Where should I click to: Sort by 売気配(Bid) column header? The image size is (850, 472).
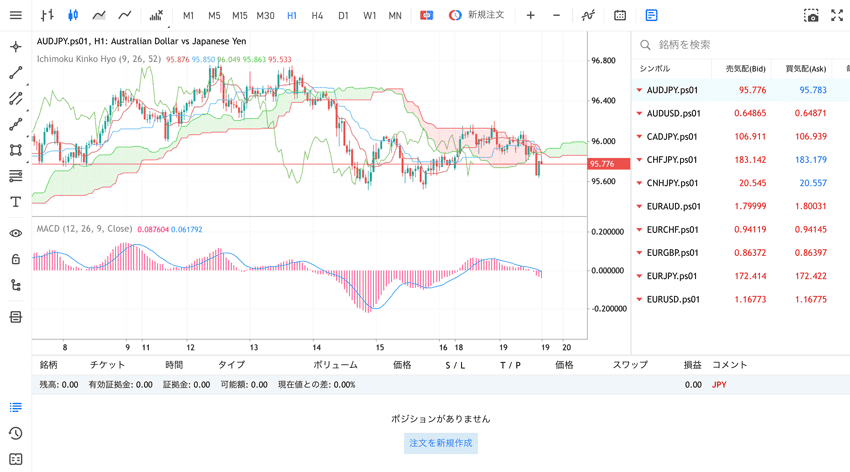click(x=745, y=69)
